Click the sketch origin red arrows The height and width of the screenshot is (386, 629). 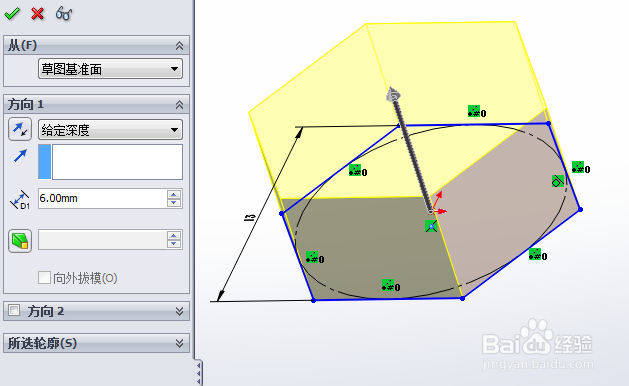pyautogui.click(x=438, y=203)
